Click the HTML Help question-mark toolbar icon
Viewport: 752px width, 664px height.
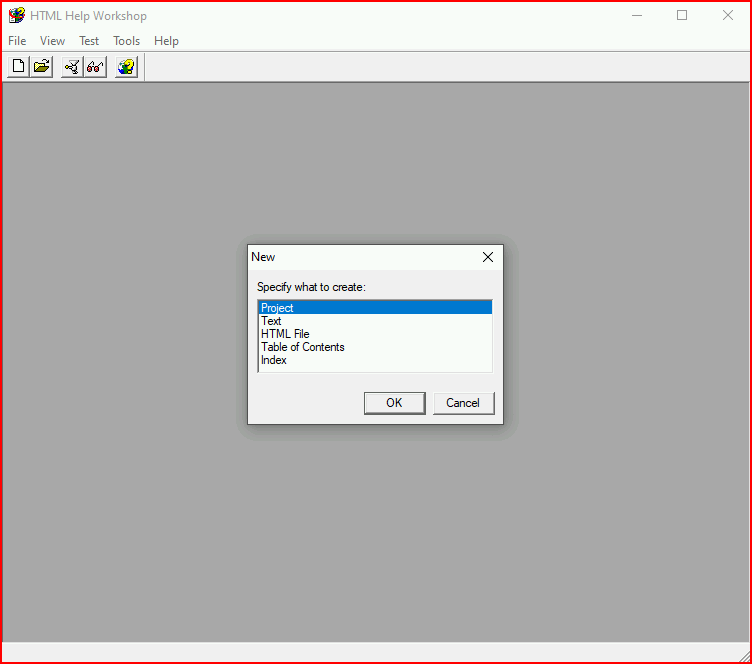coord(127,67)
